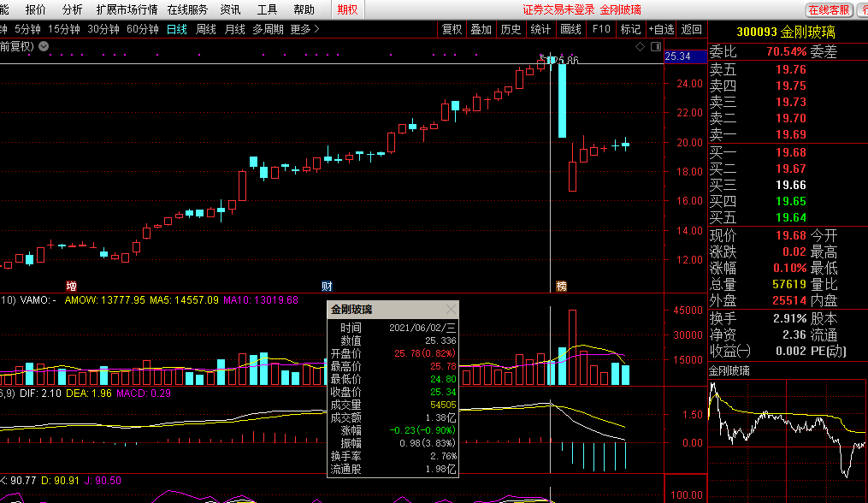Click the 叠加 overlay button
Screen dimensions: 868x503
pyautogui.click(x=481, y=29)
